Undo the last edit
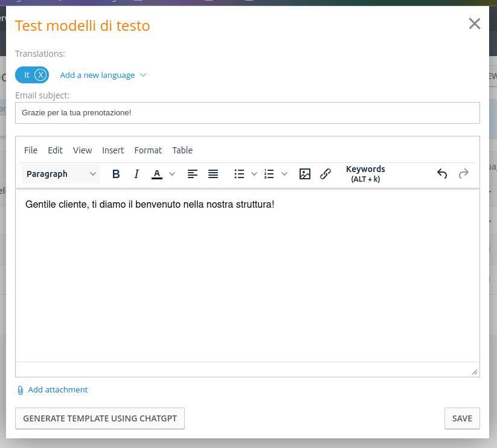 coord(442,174)
